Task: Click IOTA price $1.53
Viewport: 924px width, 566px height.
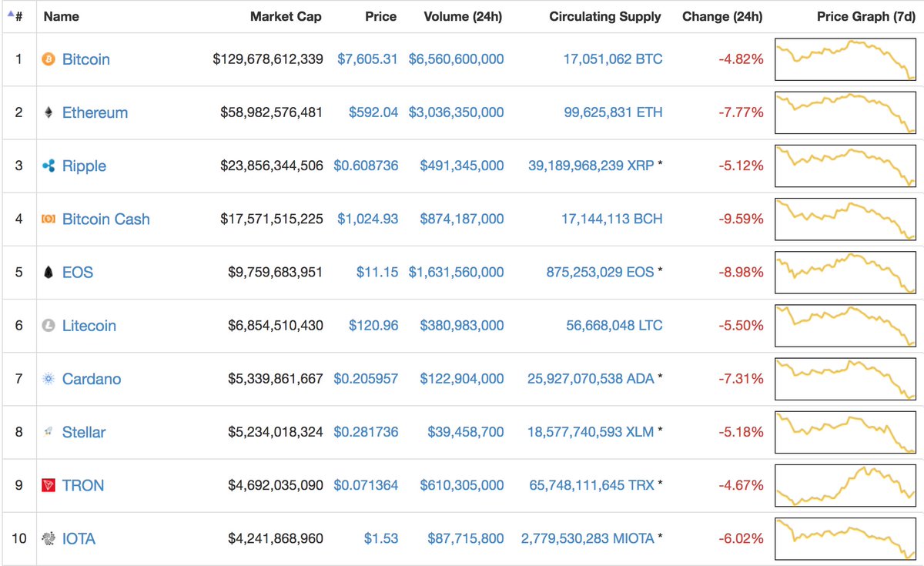Action: click(381, 538)
